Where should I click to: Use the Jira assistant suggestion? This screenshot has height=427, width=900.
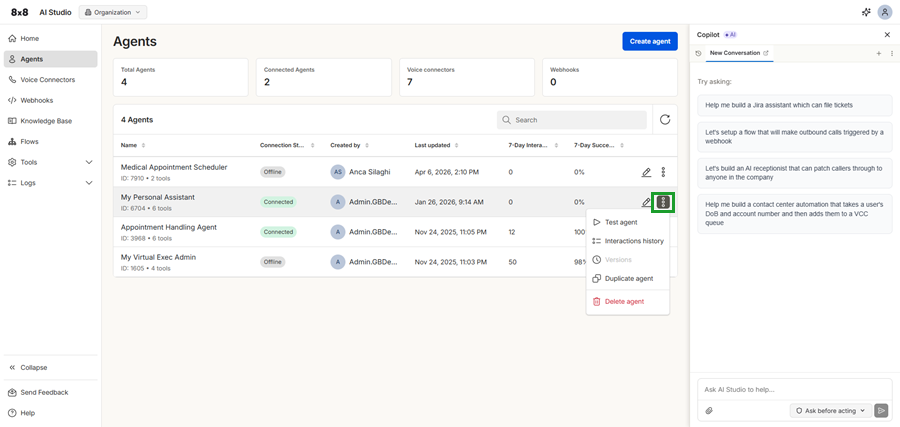[795, 106]
